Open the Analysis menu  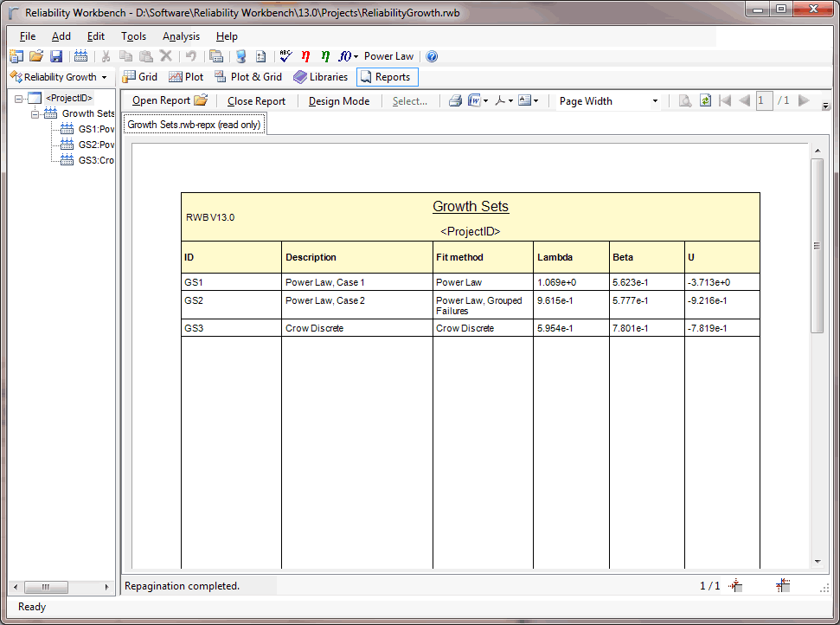click(x=181, y=36)
